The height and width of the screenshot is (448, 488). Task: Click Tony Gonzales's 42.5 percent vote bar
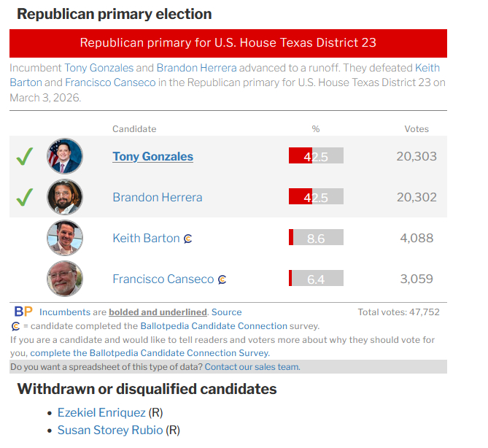(316, 156)
